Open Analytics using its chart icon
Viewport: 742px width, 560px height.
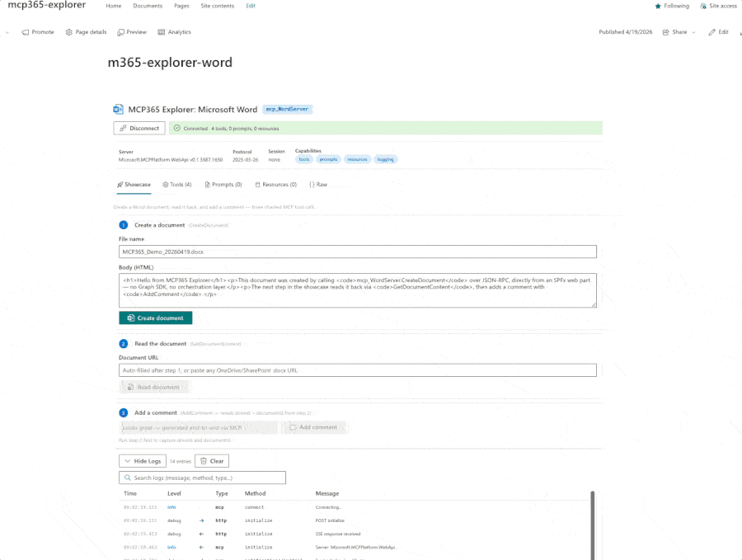pos(161,31)
